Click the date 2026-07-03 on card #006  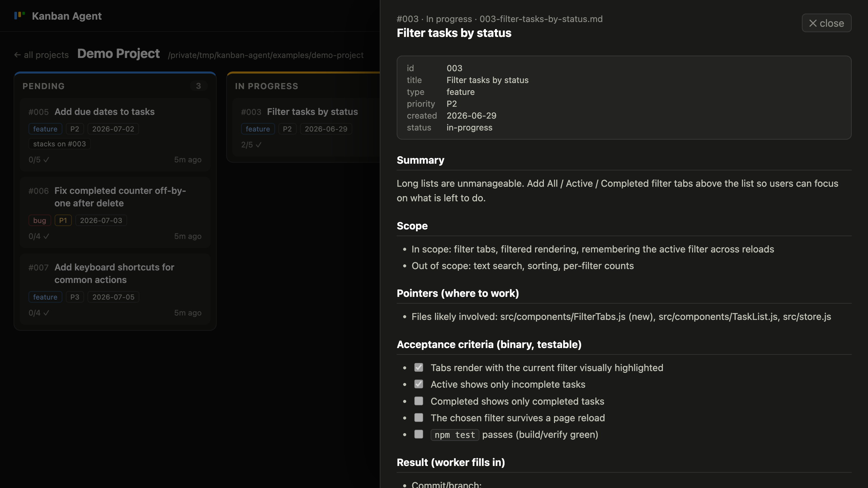coord(101,221)
